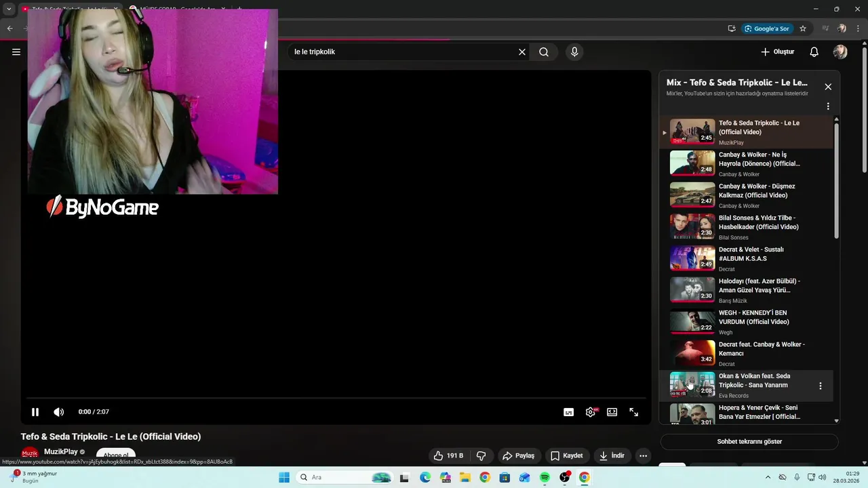Viewport: 868px width, 488px height.
Task: Select Decrat & Velet - Sustalı playlist item
Action: 746,258
